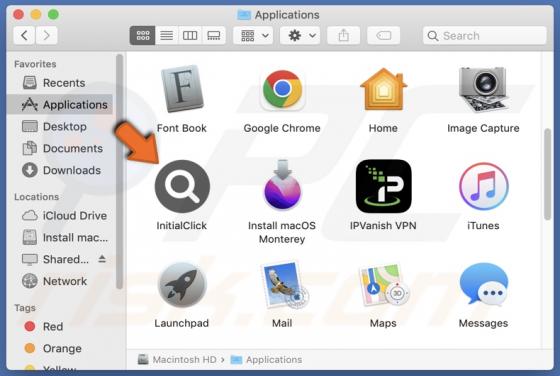
Task: Select the iTunes app icon
Action: click(x=484, y=186)
